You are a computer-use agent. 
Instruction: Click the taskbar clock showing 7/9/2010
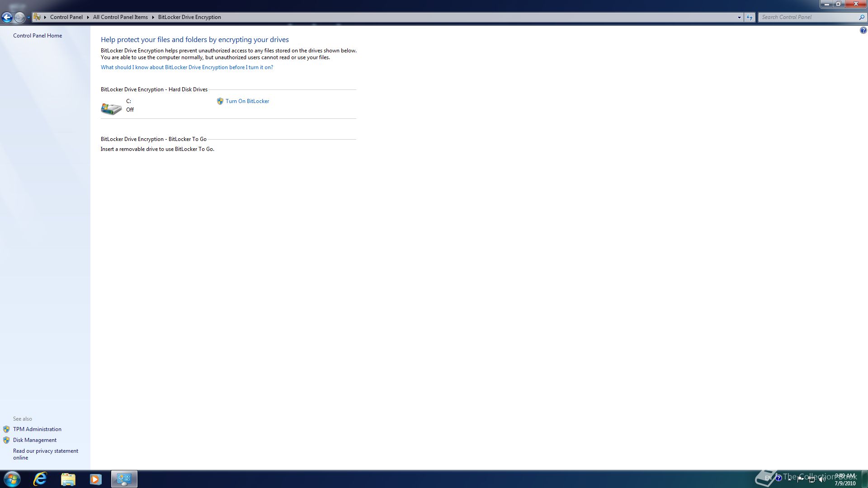tap(845, 479)
